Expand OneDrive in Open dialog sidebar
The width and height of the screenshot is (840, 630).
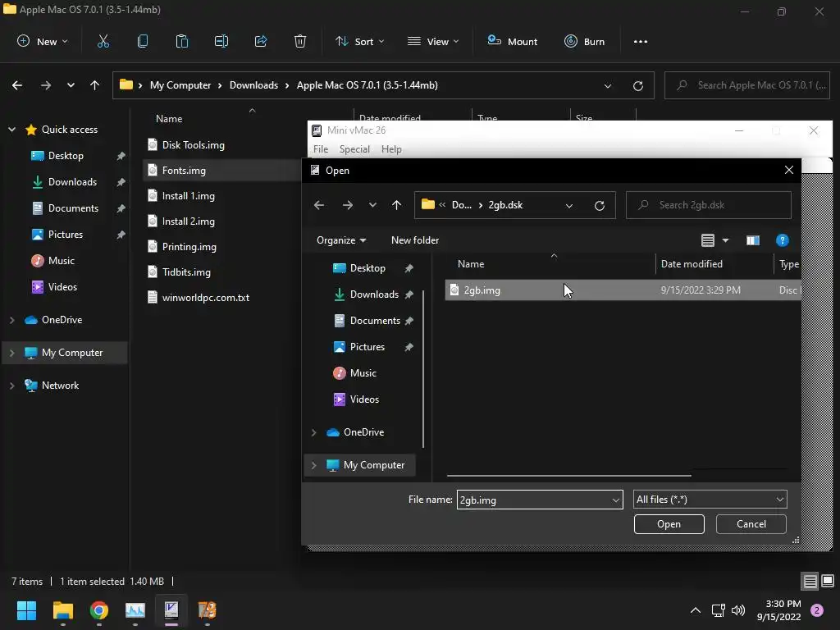(x=314, y=432)
